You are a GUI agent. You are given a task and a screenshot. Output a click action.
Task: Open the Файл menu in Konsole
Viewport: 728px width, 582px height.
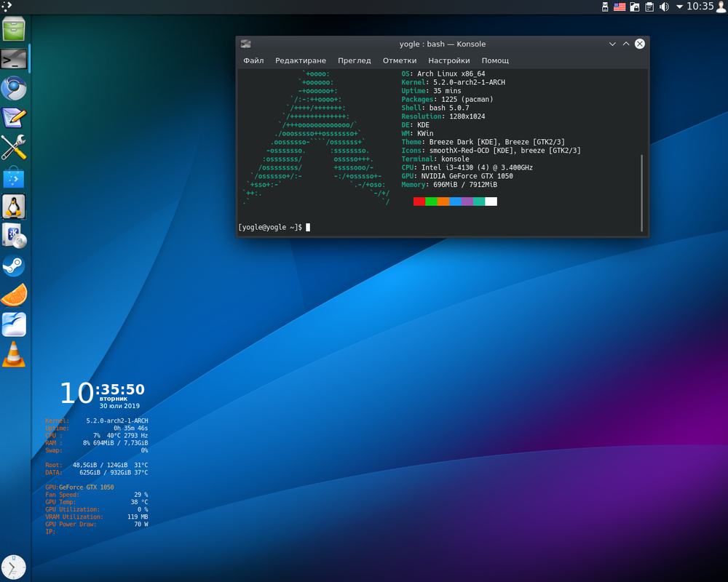pyautogui.click(x=253, y=60)
